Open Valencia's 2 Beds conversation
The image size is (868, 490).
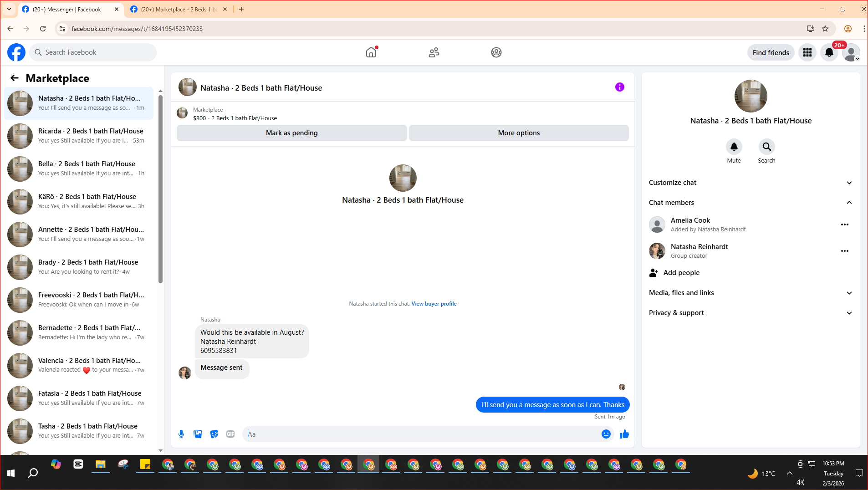click(x=79, y=365)
